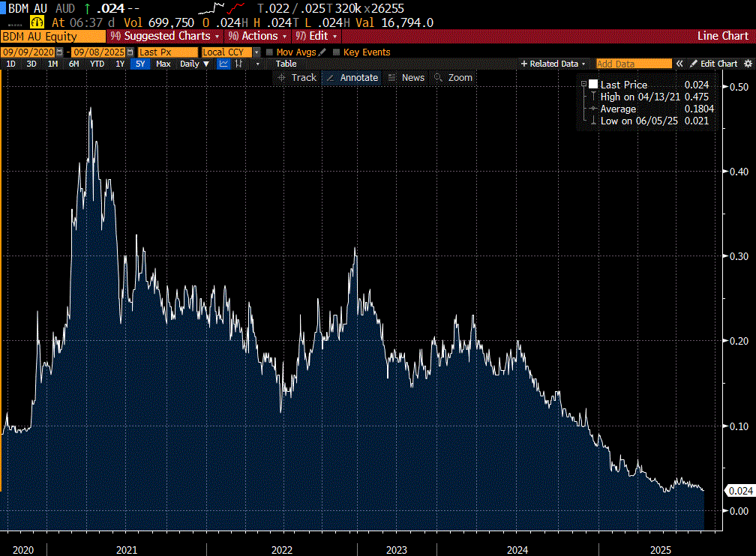Edit moving averages with pencil icon
This screenshot has height=556, width=756.
click(x=322, y=52)
